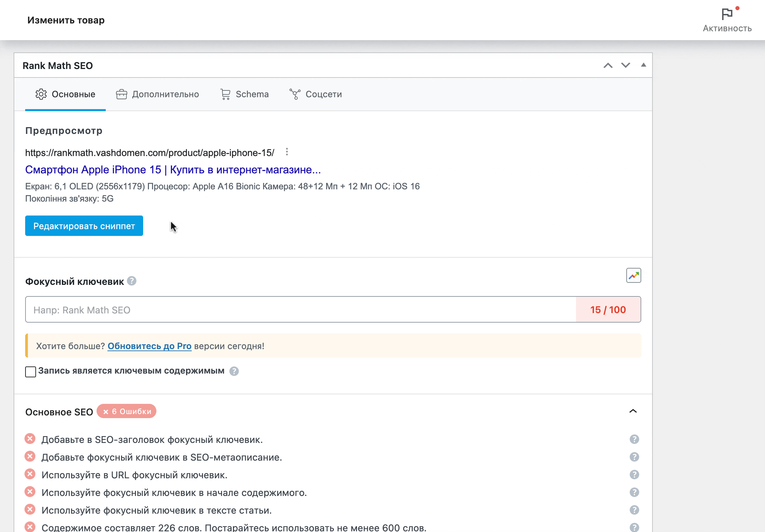Click Редактировать сниппет button
This screenshot has width=765, height=532.
tap(84, 226)
